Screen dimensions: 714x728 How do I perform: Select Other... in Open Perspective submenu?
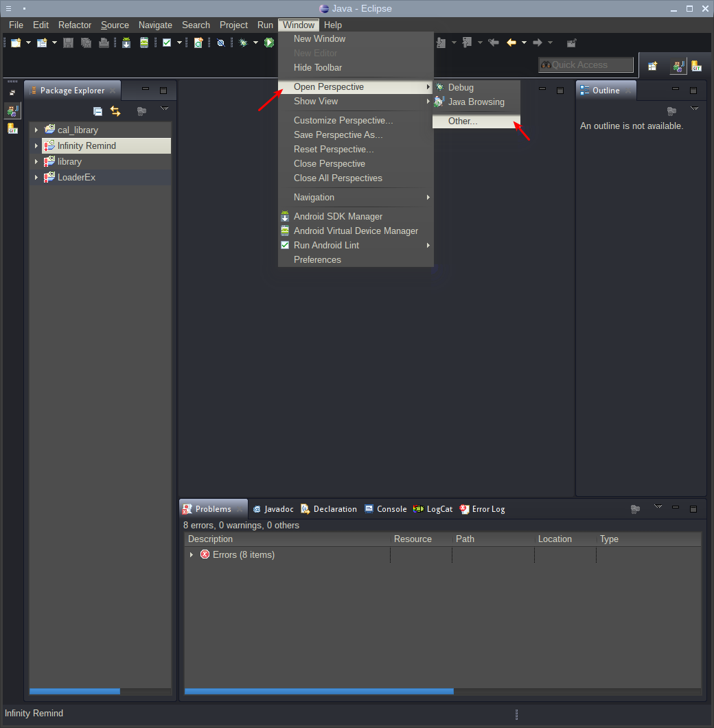point(476,121)
